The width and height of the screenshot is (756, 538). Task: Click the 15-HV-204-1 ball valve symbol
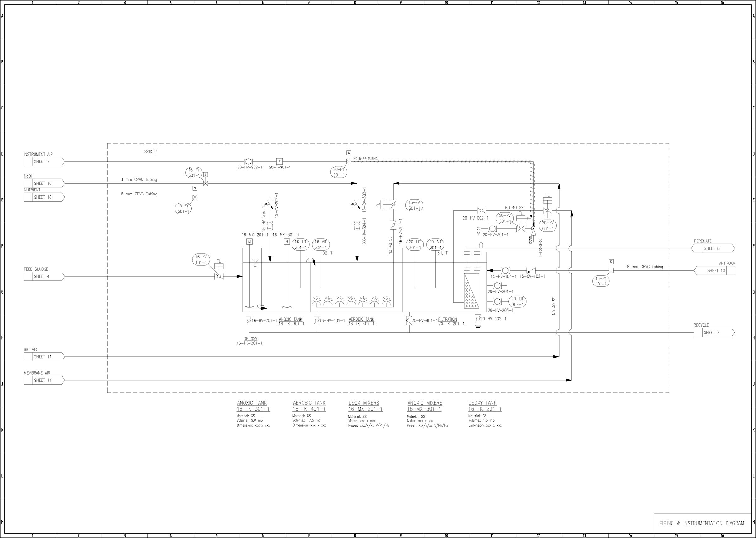[270, 226]
